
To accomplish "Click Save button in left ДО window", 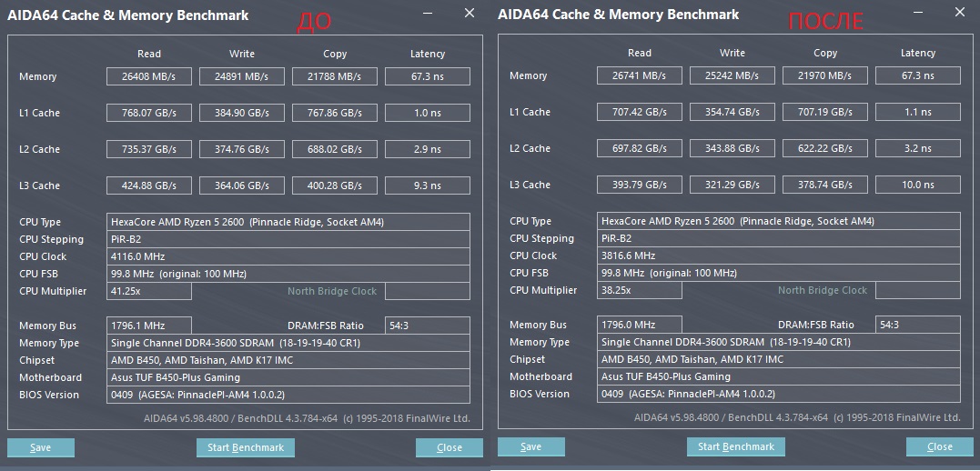I will (x=41, y=447).
